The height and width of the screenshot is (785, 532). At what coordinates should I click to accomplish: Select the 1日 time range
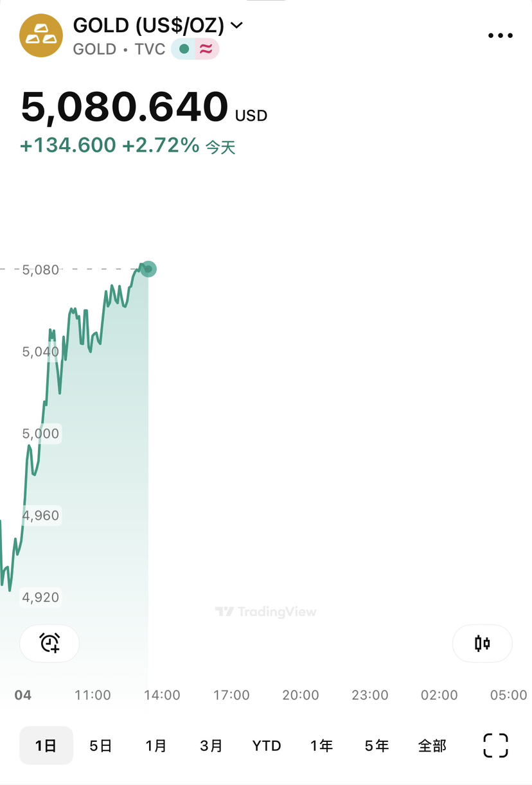click(46, 746)
